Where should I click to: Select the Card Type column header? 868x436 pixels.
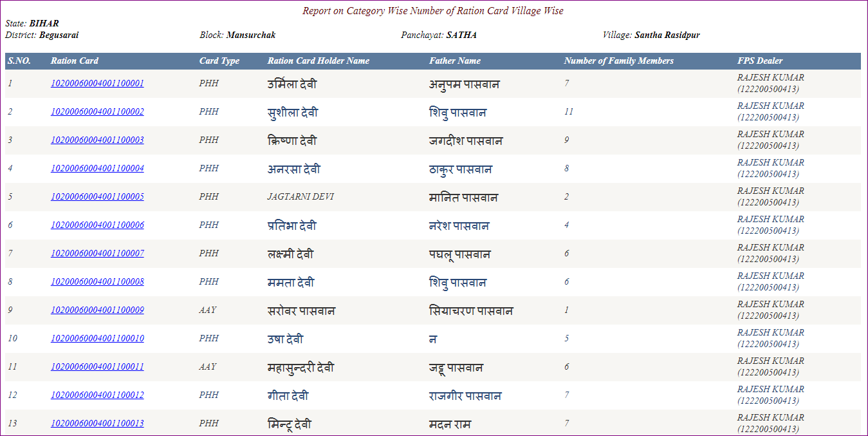(x=219, y=61)
